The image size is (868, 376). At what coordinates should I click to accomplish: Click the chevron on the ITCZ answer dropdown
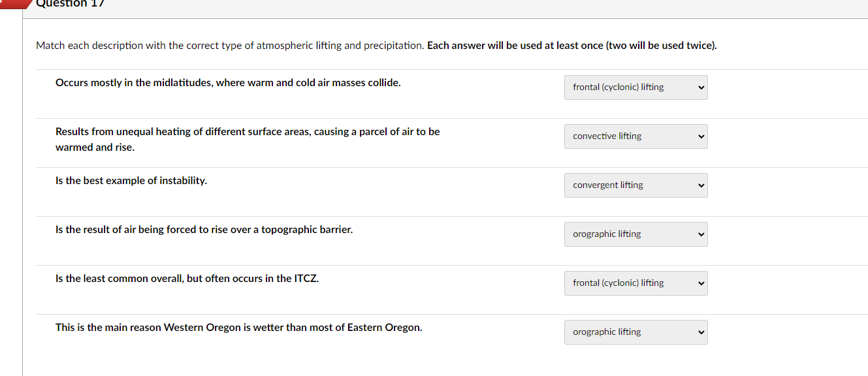click(x=700, y=283)
